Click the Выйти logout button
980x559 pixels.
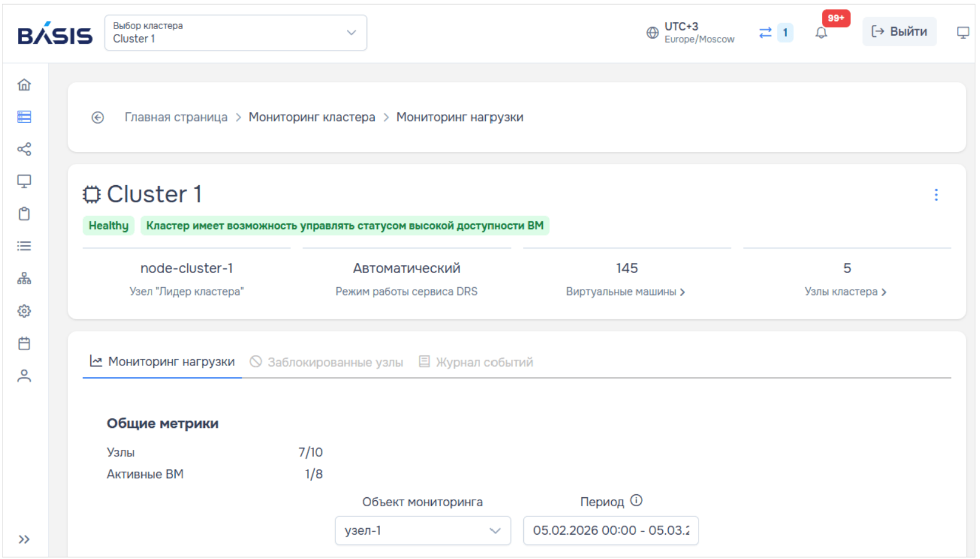coord(899,31)
